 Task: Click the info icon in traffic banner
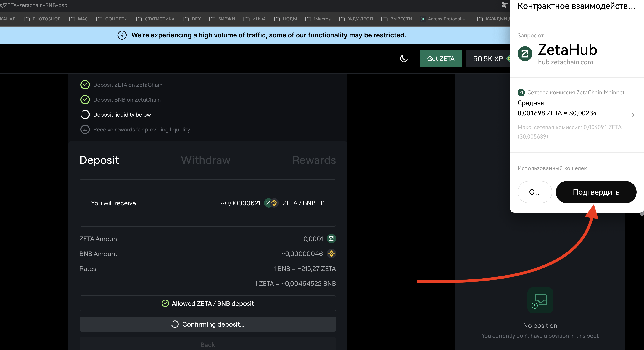coord(122,35)
